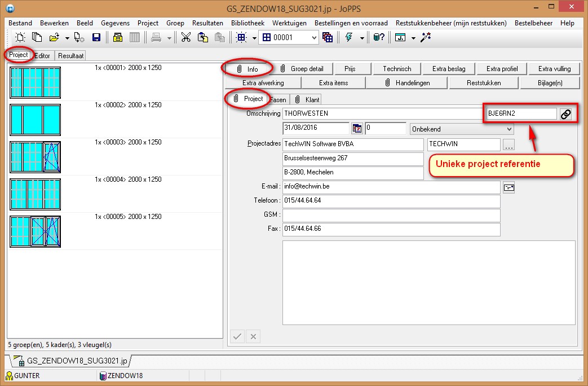
Task: Click the grid table toolbar icon
Action: coord(134,37)
